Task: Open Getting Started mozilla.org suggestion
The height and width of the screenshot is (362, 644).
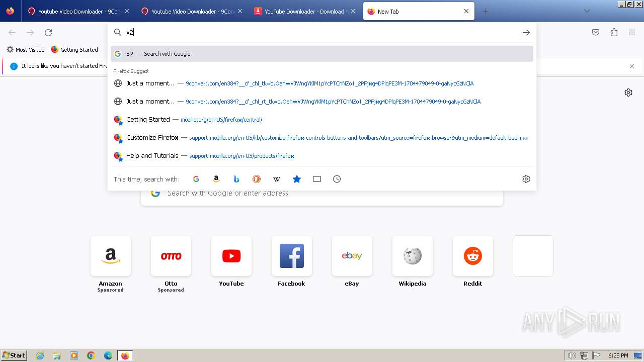Action: [322, 120]
